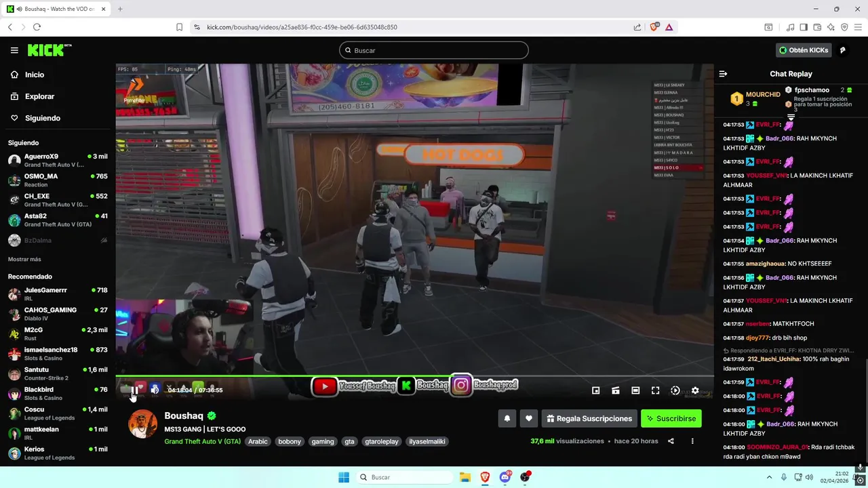
Task: Mute the video player volume
Action: point(155,390)
